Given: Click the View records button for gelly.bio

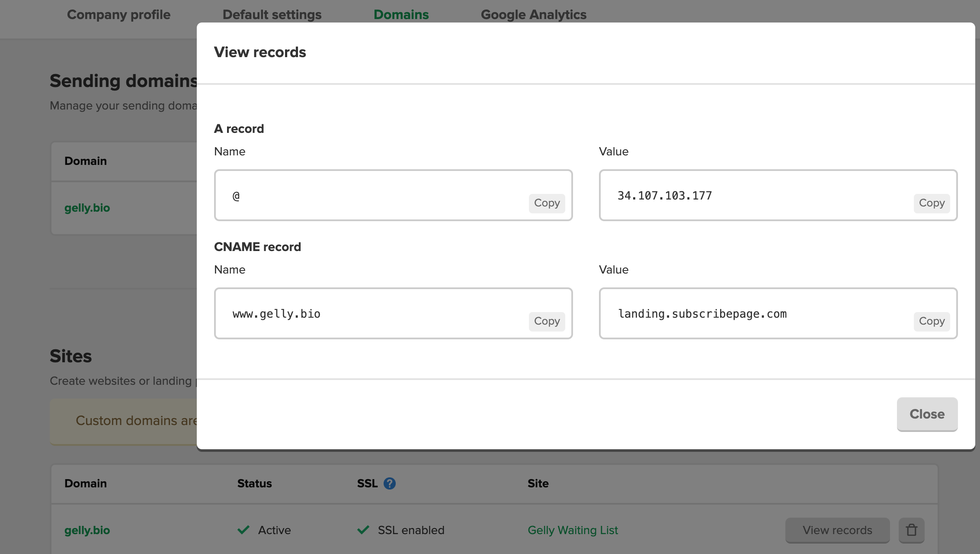Looking at the screenshot, I should coord(837,530).
